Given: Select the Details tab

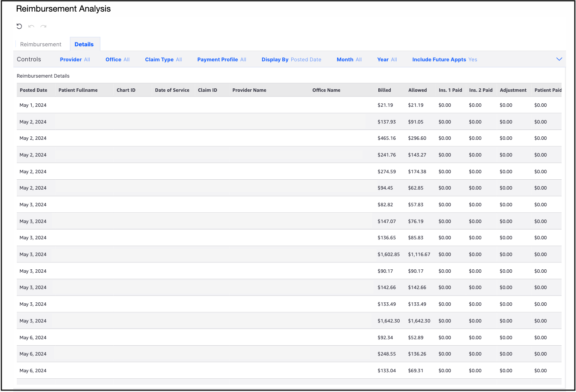Looking at the screenshot, I should coord(84,44).
